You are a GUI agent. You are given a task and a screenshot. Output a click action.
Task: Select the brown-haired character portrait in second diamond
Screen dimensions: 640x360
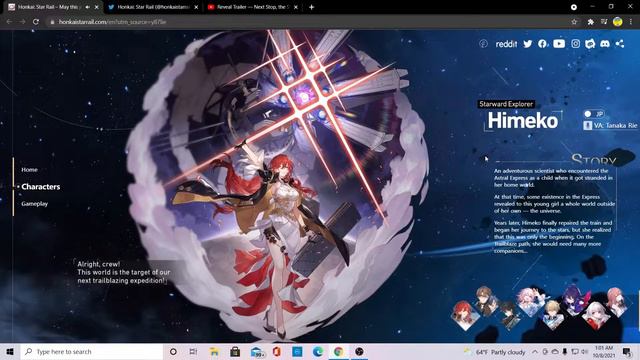point(486,301)
